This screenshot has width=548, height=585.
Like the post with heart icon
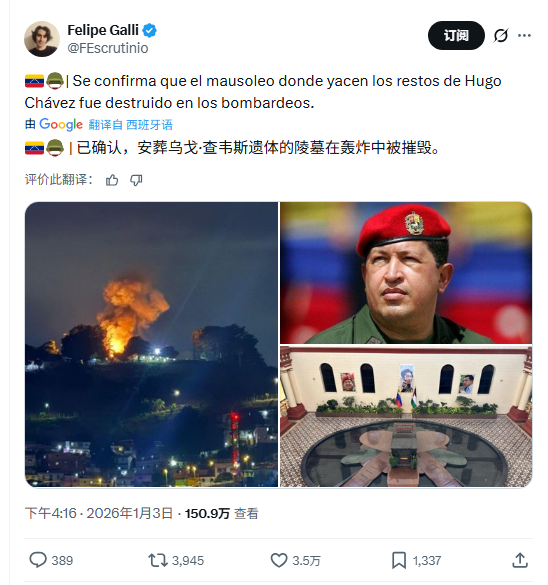[x=279, y=560]
